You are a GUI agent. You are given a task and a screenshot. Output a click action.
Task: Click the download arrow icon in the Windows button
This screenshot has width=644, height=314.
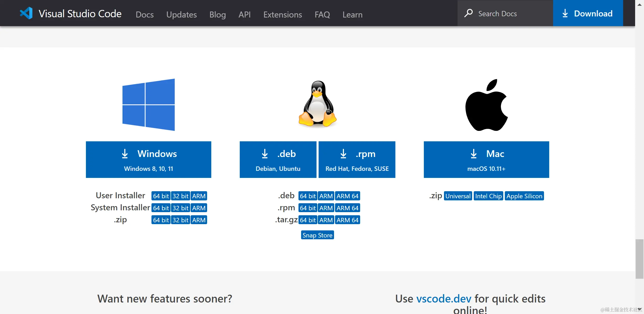coord(125,154)
